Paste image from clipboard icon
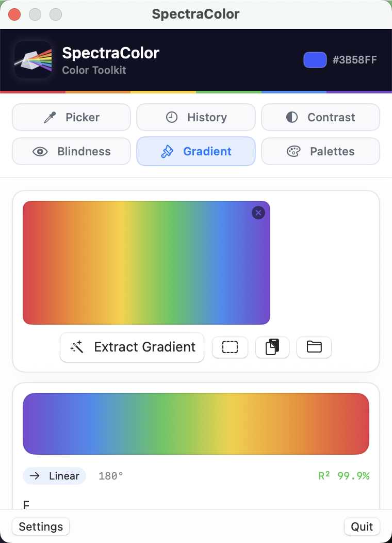 [272, 347]
